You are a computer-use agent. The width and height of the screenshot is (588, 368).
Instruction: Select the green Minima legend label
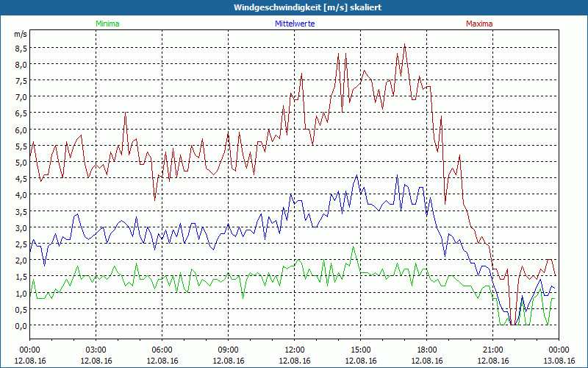tap(107, 24)
